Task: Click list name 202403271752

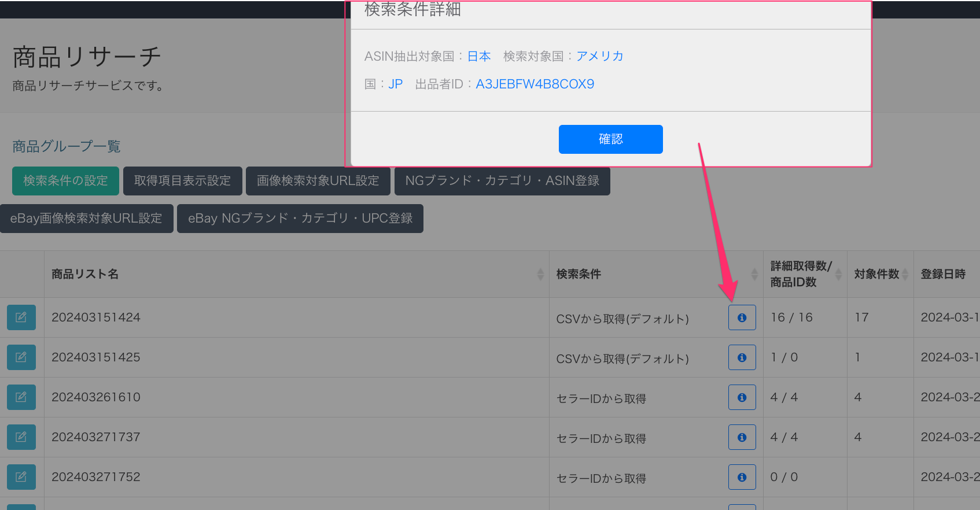Action: (x=96, y=477)
